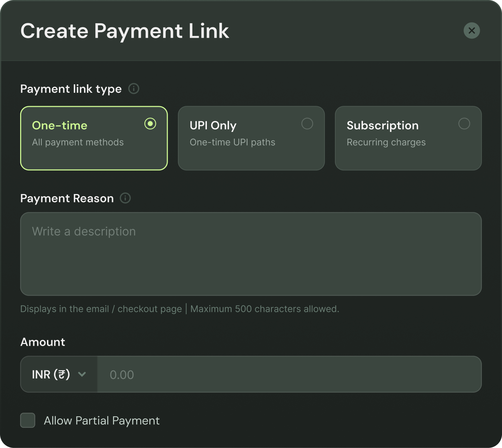Select the One-time radio button

click(150, 124)
